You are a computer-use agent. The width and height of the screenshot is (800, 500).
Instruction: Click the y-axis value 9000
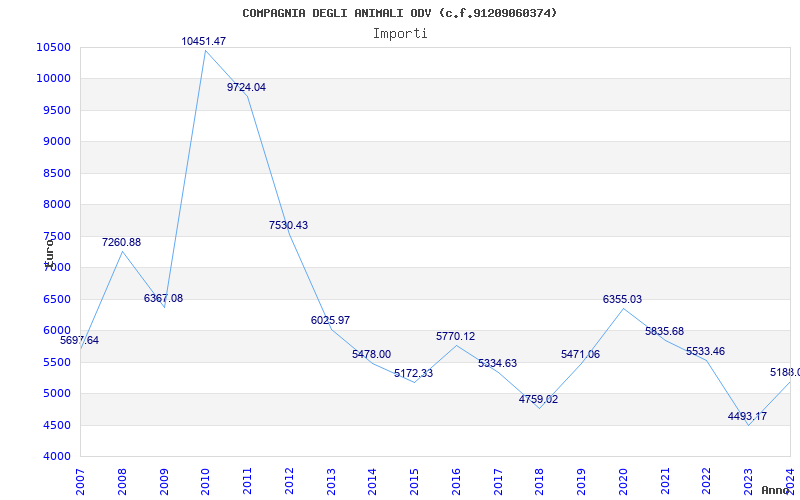pos(56,141)
